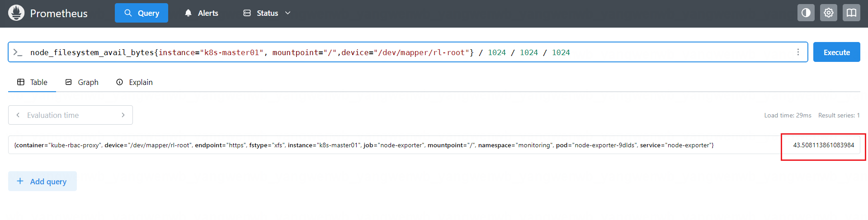Select the result value 43.508113861083984
The image size is (868, 220).
[823, 145]
